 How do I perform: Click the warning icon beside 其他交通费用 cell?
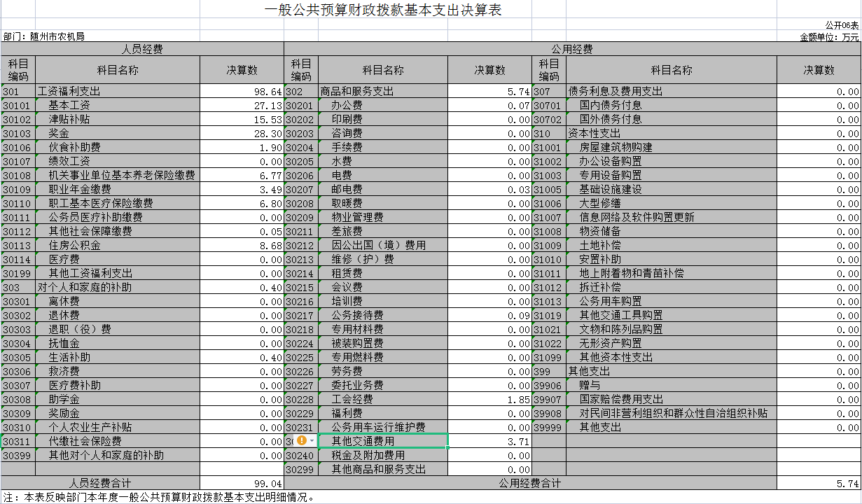pos(301,442)
